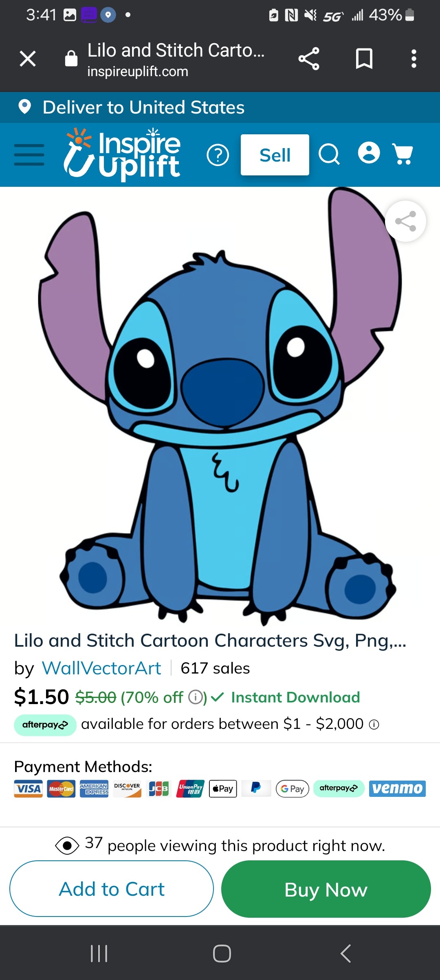Open the browser three-dot overflow menu
The image size is (440, 980).
click(414, 59)
